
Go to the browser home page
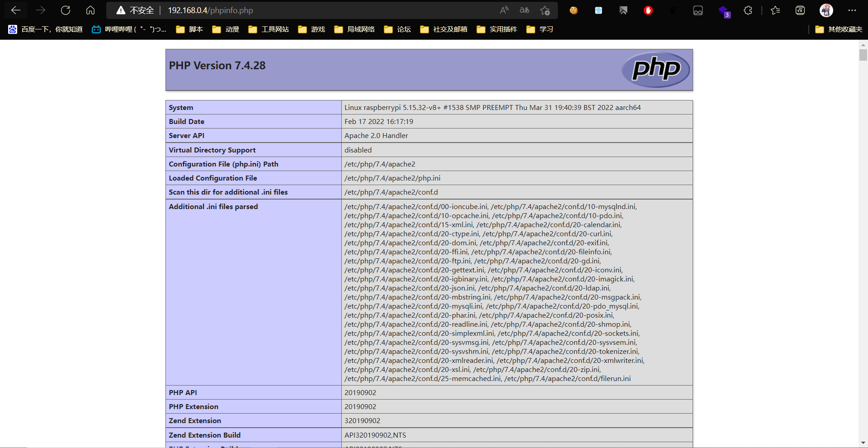point(90,10)
